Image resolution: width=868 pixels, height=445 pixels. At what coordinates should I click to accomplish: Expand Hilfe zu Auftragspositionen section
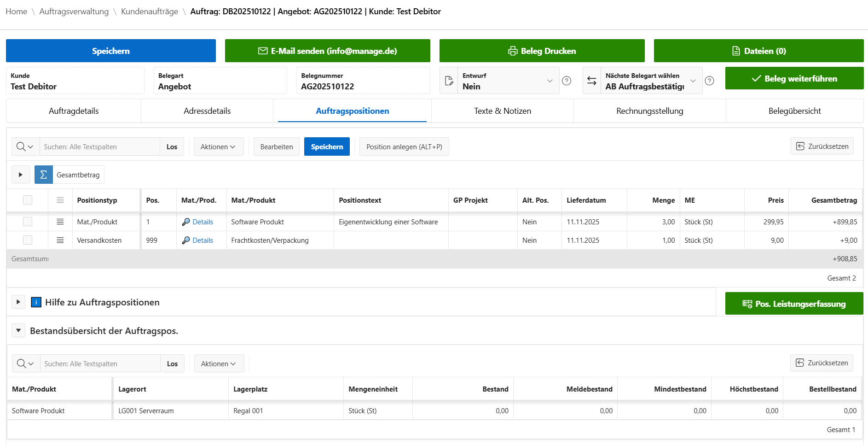click(18, 302)
